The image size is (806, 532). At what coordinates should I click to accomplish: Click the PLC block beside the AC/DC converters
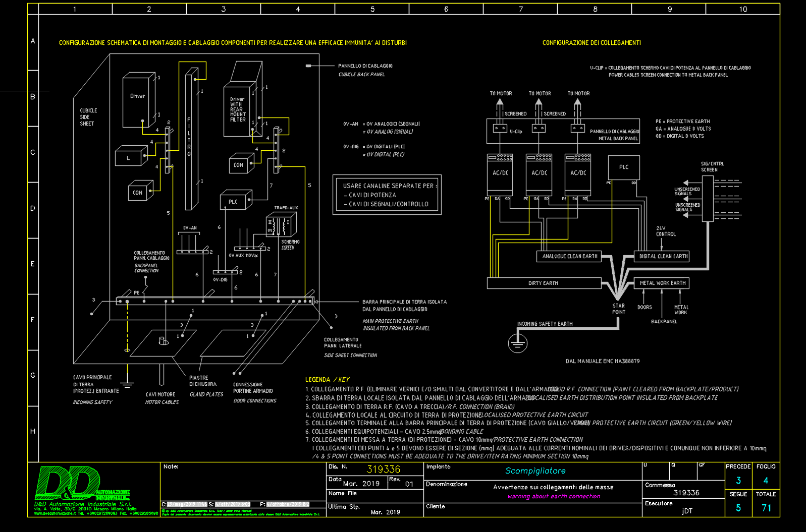point(624,167)
